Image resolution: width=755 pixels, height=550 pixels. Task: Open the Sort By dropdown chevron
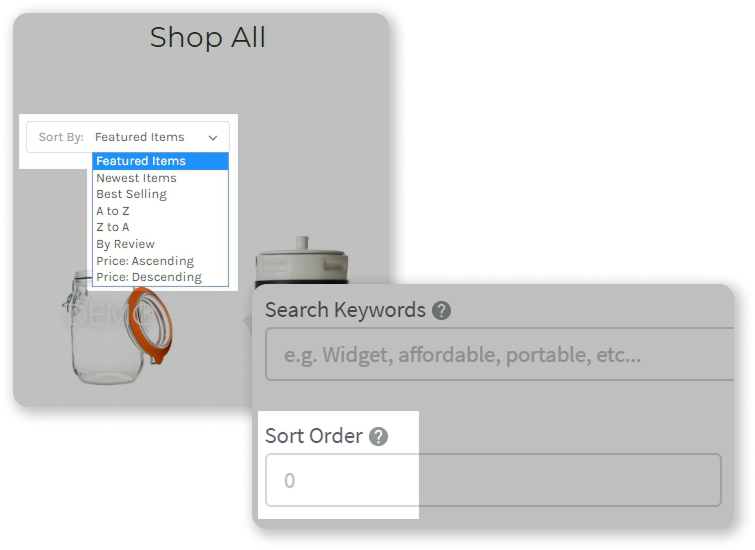(213, 138)
